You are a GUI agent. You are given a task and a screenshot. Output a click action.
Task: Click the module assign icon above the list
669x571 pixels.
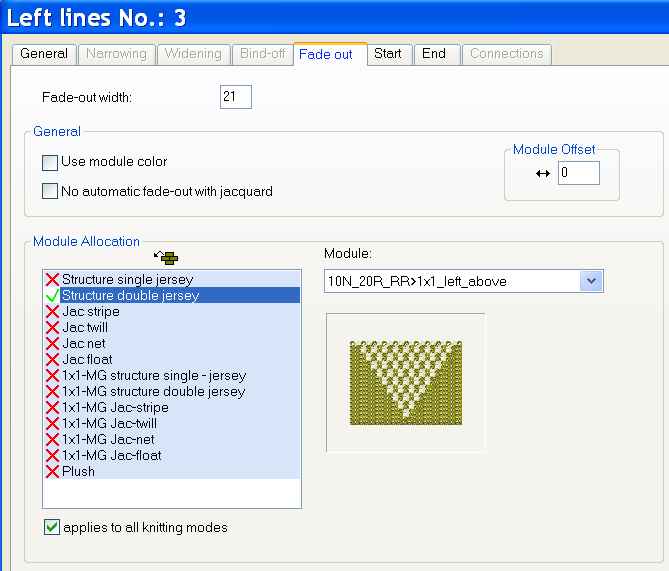166,258
